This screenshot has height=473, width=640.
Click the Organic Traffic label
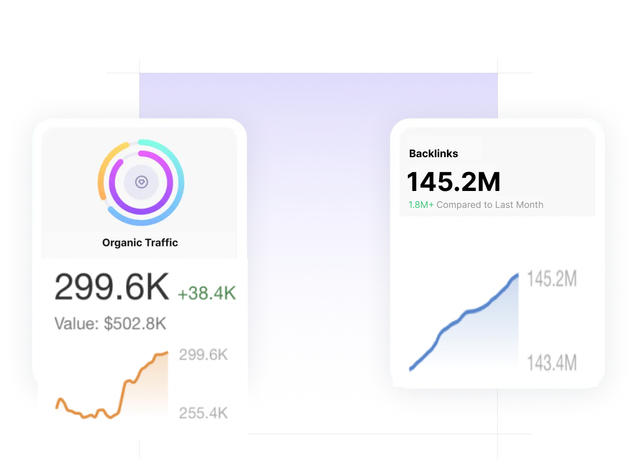(x=140, y=242)
